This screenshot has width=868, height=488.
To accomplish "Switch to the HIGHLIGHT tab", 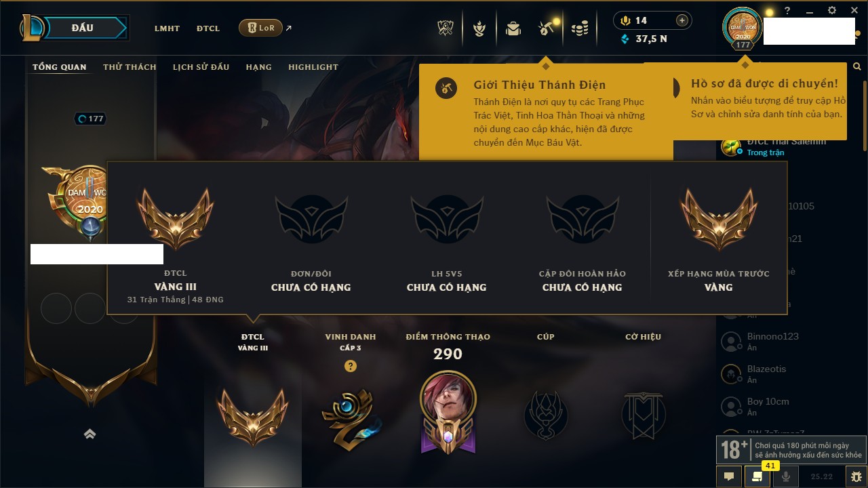I will (x=313, y=67).
